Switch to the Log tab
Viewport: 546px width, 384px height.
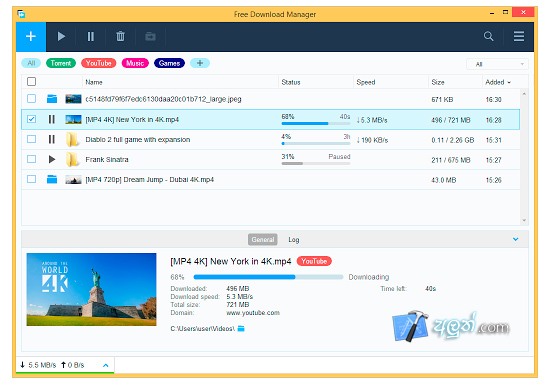pos(294,240)
